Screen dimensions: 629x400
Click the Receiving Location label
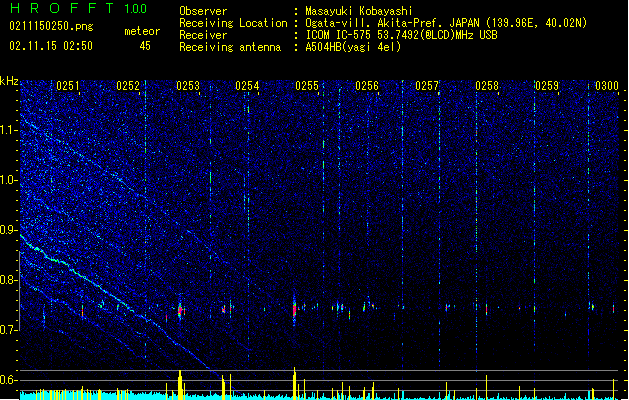(x=233, y=23)
